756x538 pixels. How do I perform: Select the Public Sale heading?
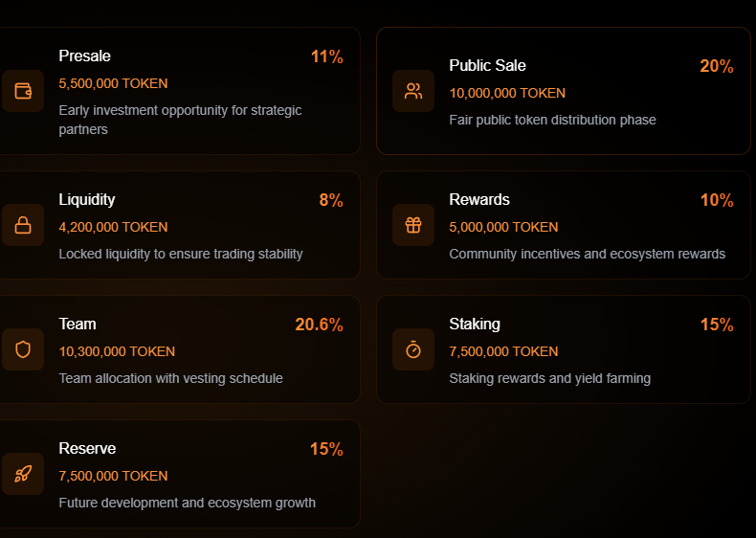point(487,65)
